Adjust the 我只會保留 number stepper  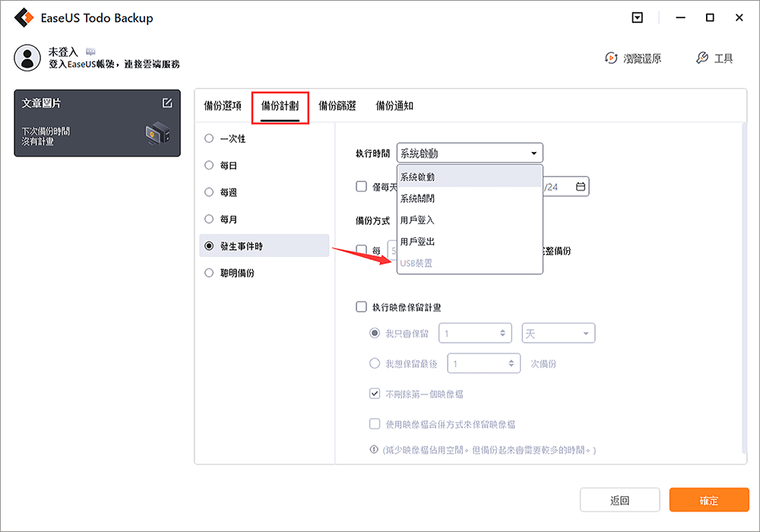click(502, 334)
